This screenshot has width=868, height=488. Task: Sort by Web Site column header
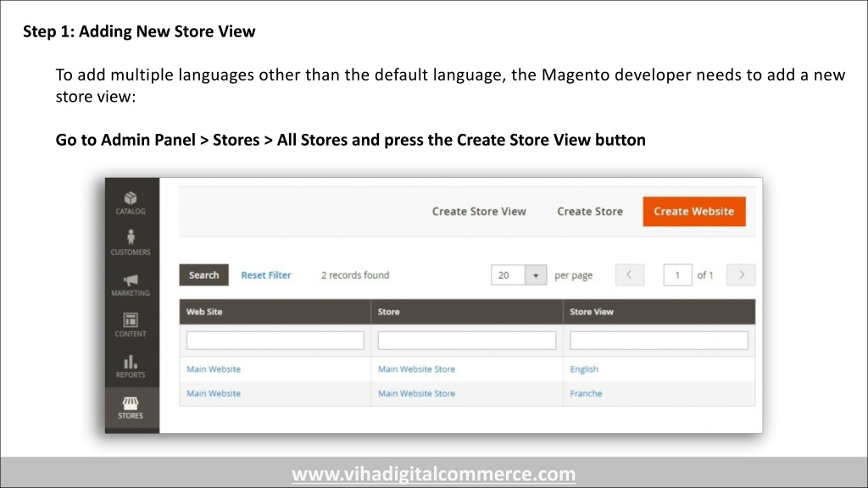coord(275,312)
